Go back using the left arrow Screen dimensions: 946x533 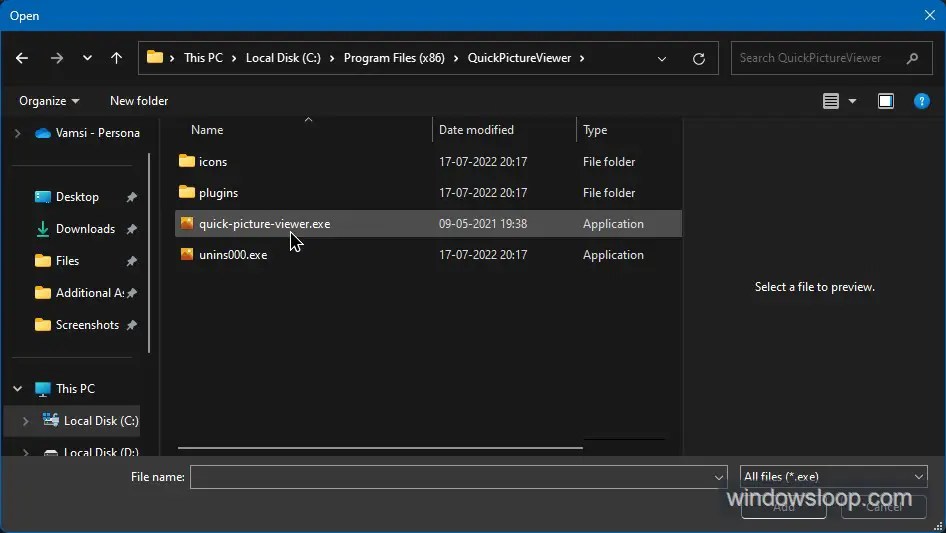pyautogui.click(x=22, y=58)
